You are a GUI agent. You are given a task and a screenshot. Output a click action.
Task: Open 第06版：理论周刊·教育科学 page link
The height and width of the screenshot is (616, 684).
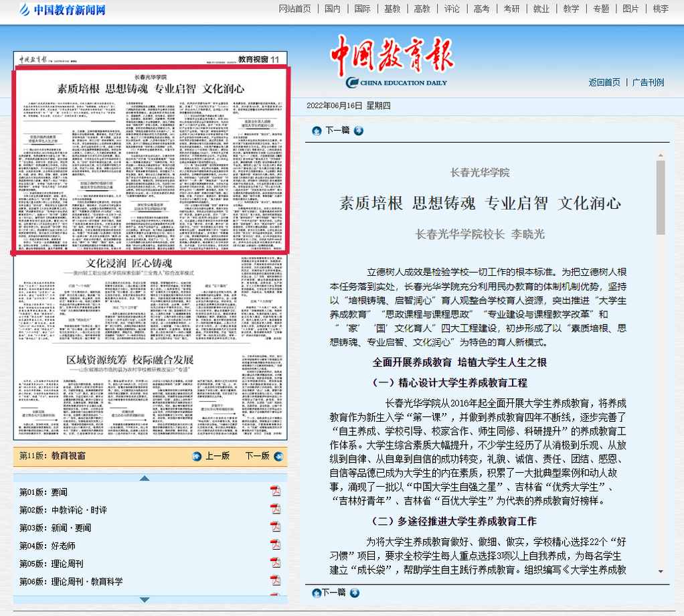(71, 582)
